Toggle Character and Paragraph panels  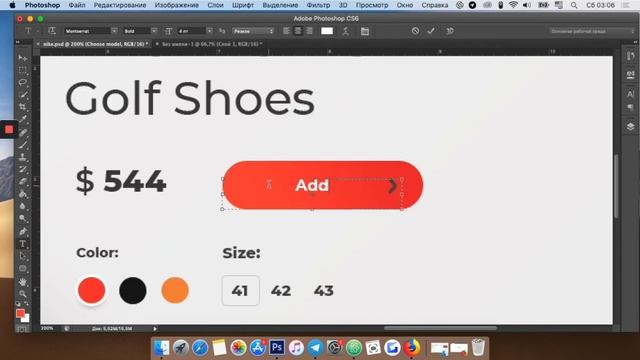pos(364,31)
